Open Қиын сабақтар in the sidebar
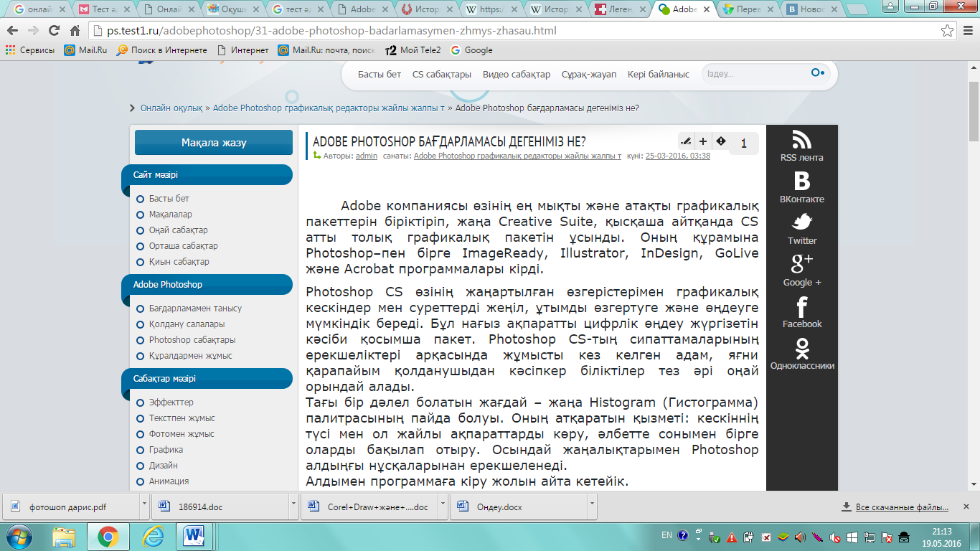Image resolution: width=980 pixels, height=551 pixels. pos(179,262)
